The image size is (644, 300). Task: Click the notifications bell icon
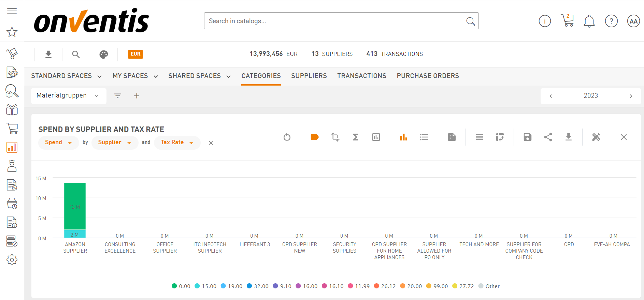(x=589, y=21)
